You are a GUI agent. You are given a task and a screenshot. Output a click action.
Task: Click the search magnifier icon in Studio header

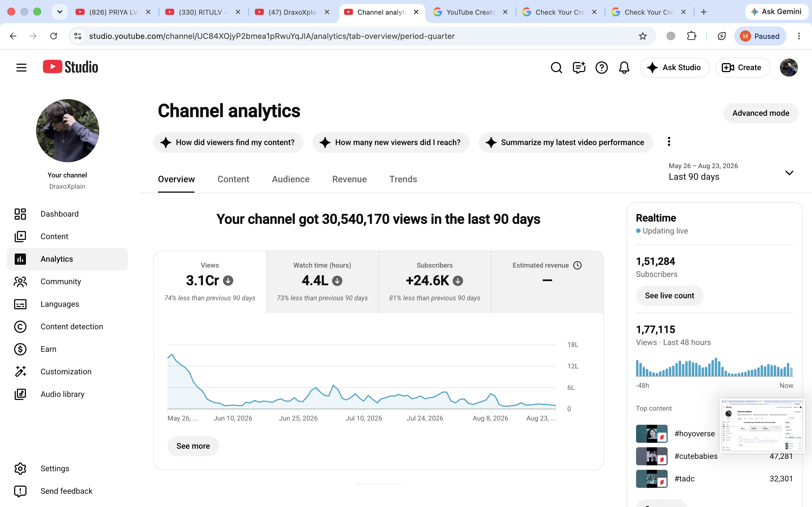pos(556,67)
